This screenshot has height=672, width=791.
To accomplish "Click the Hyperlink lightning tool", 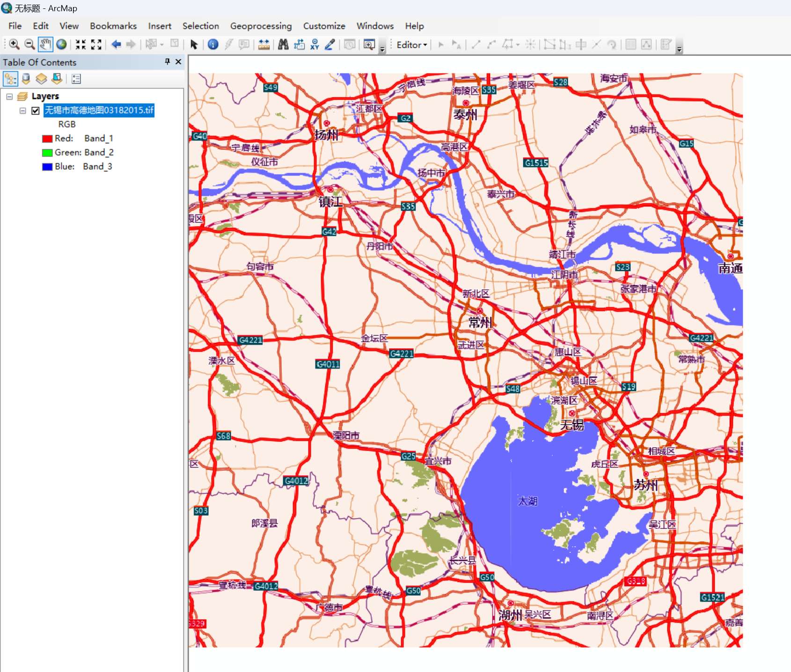I will 228,44.
